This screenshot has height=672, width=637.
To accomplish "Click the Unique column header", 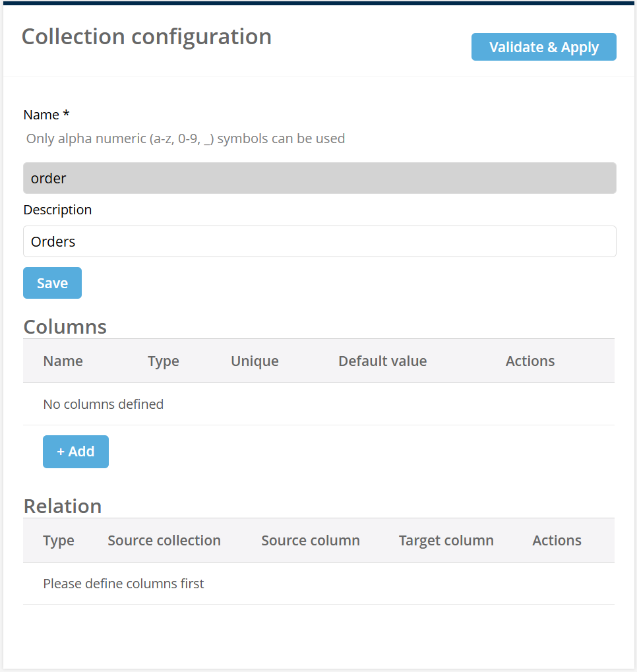I will (x=255, y=361).
